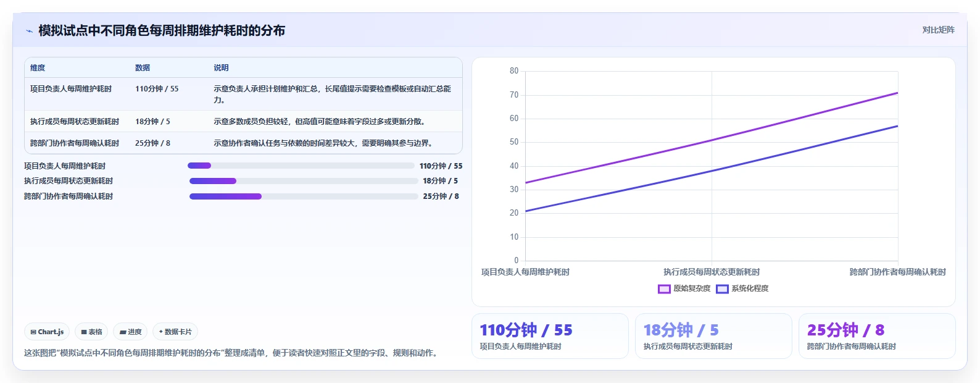
Task: Click the y-axis tick label 40
Action: click(x=514, y=166)
